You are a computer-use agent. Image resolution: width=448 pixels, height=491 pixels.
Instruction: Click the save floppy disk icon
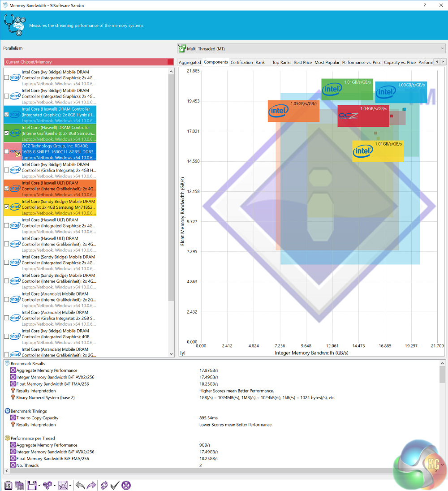[x=32, y=485]
